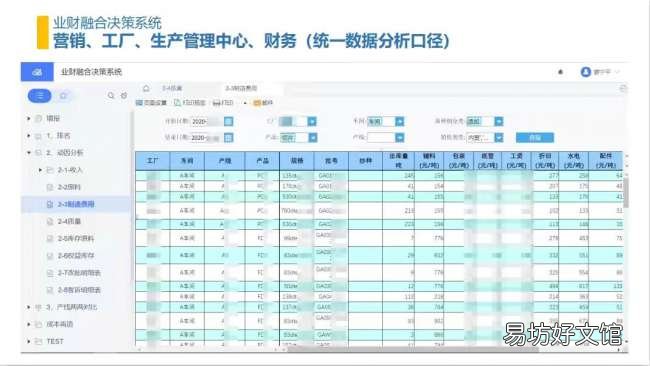Click the icon at the right end of the tab bar
This screenshot has height=366, width=650.
[623, 88]
